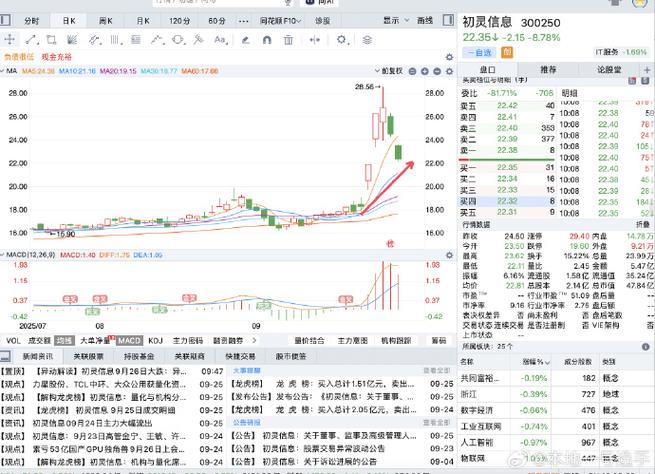Open settings gear beside 现金充裕 tags
Image resolution: width=655 pixels, height=474 pixels.
click(x=449, y=57)
